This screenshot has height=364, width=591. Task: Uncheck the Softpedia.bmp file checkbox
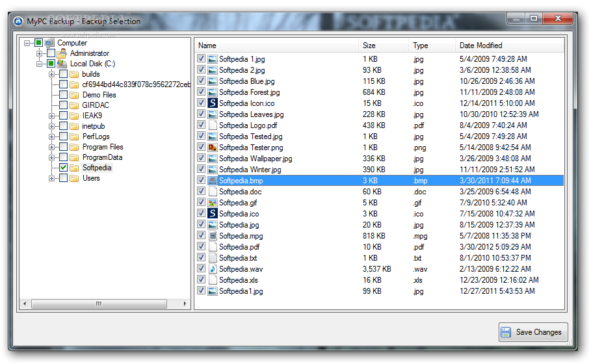point(201,181)
